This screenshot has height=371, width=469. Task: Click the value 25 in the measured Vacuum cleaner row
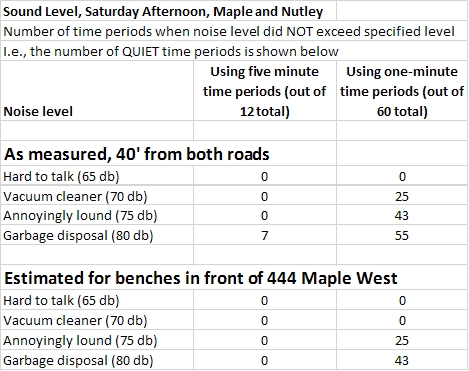click(402, 196)
